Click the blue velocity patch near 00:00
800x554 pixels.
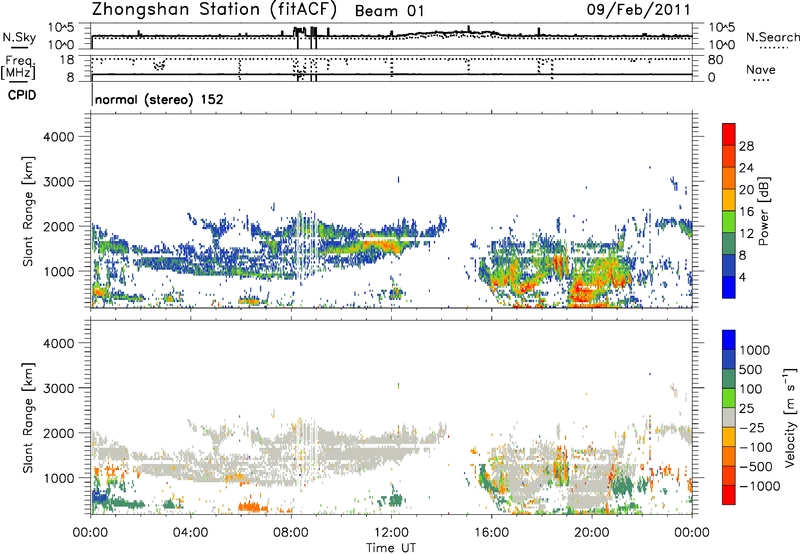(98, 496)
